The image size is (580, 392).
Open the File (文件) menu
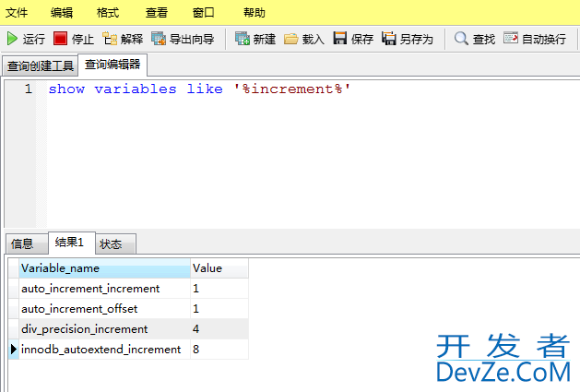click(x=17, y=13)
